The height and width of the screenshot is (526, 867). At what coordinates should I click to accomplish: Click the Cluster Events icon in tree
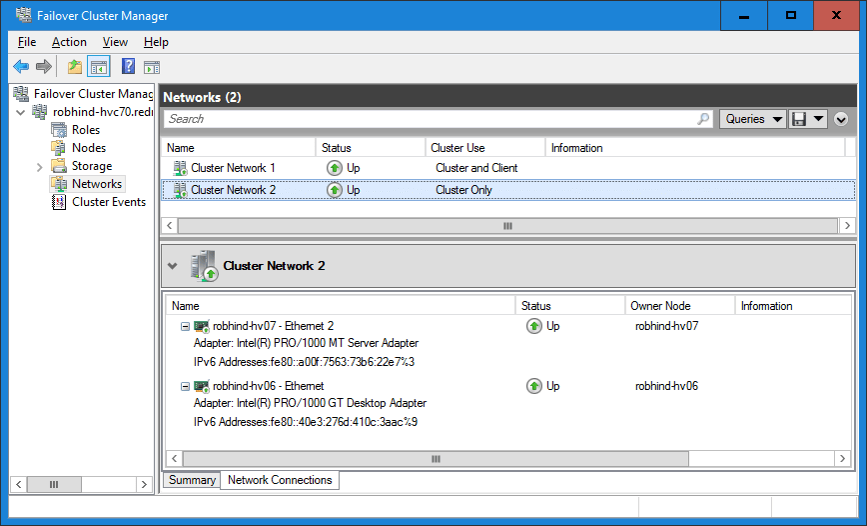coord(59,202)
